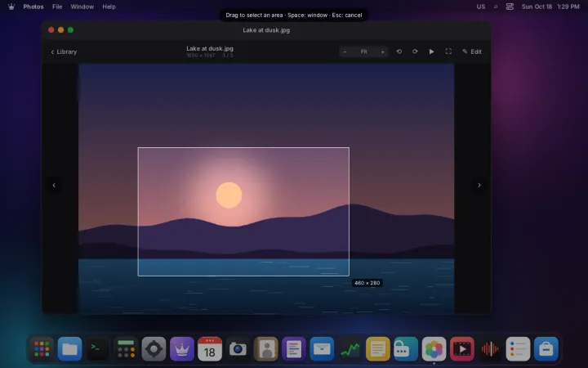Open Launchpad from the dock
Image resolution: width=588 pixels, height=368 pixels.
click(42, 349)
